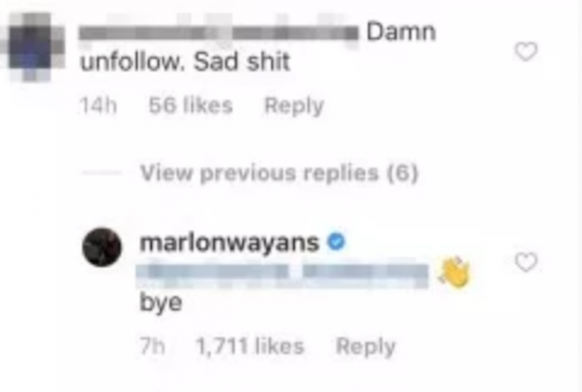
Task: Select the 'unfollow. Sad shit' comment text
Action: (185, 62)
